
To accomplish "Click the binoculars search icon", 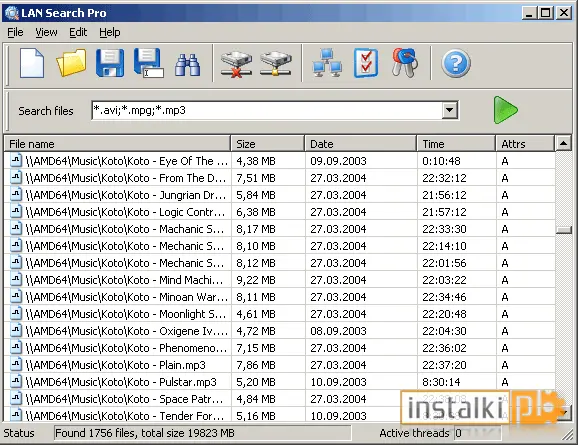I will point(187,65).
